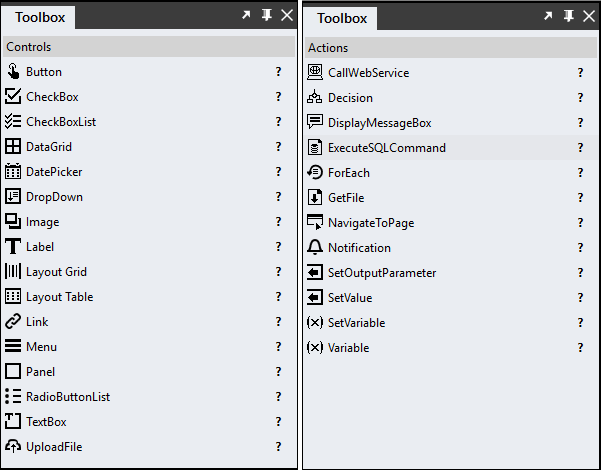Select the Button control icon
The width and height of the screenshot is (601, 470).
point(13,72)
